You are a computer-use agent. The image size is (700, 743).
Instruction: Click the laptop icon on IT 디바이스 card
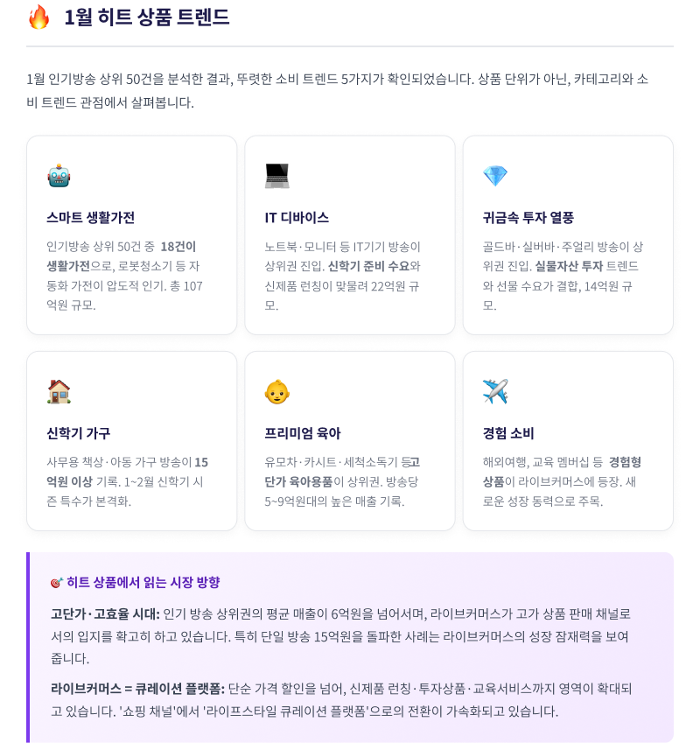coord(277,176)
